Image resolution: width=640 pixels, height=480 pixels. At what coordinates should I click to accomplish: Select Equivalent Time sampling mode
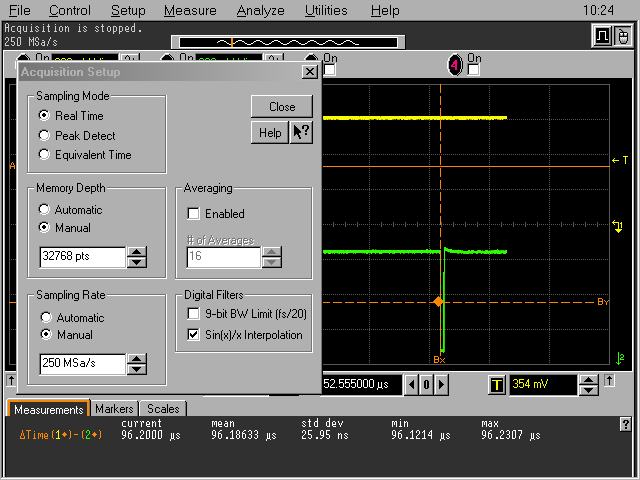44,155
